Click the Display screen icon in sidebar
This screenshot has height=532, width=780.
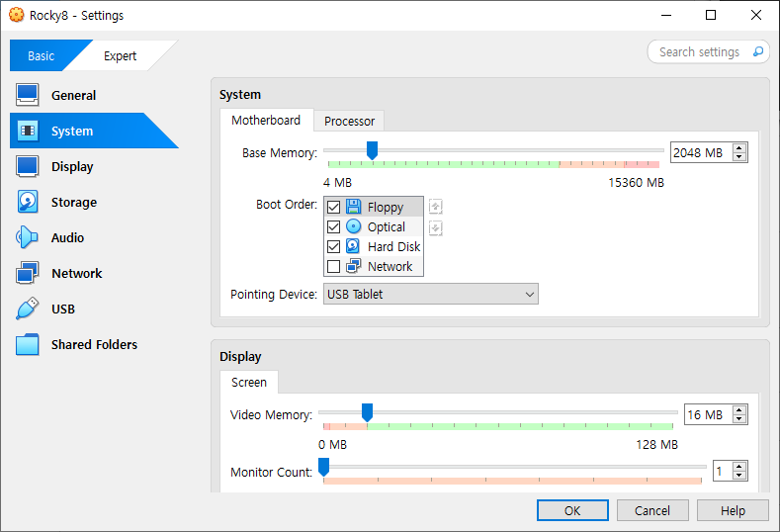coord(27,167)
